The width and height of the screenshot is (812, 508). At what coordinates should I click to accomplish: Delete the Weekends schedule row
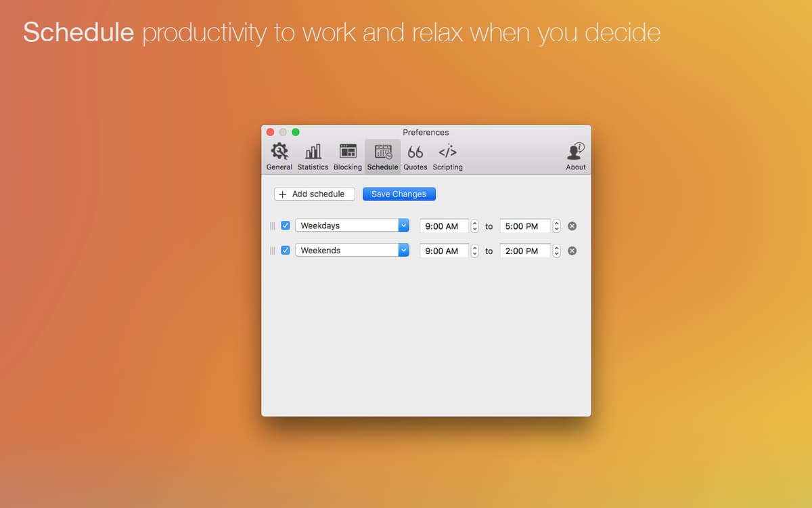click(572, 251)
